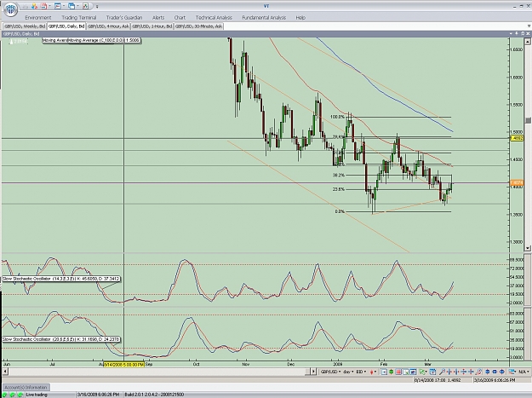Open dropdown arrow beside the chart window icon
This screenshot has width=532, height=398.
64,6
